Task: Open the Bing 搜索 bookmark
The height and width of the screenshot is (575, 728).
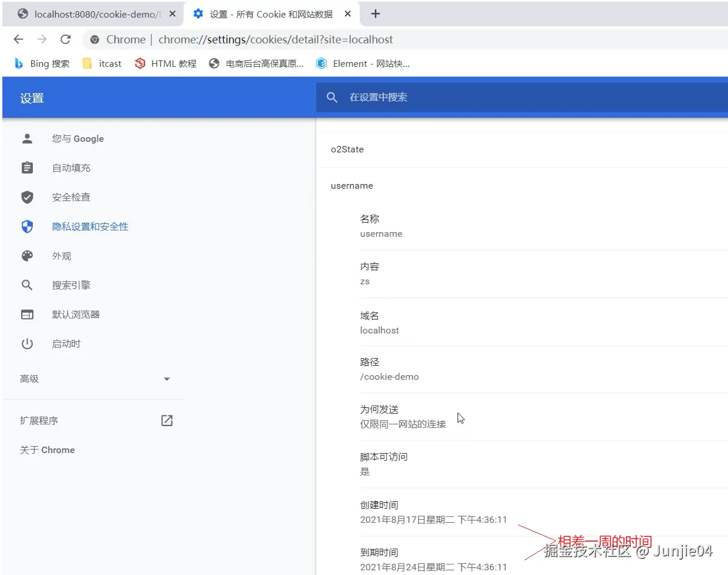Action: (42, 63)
